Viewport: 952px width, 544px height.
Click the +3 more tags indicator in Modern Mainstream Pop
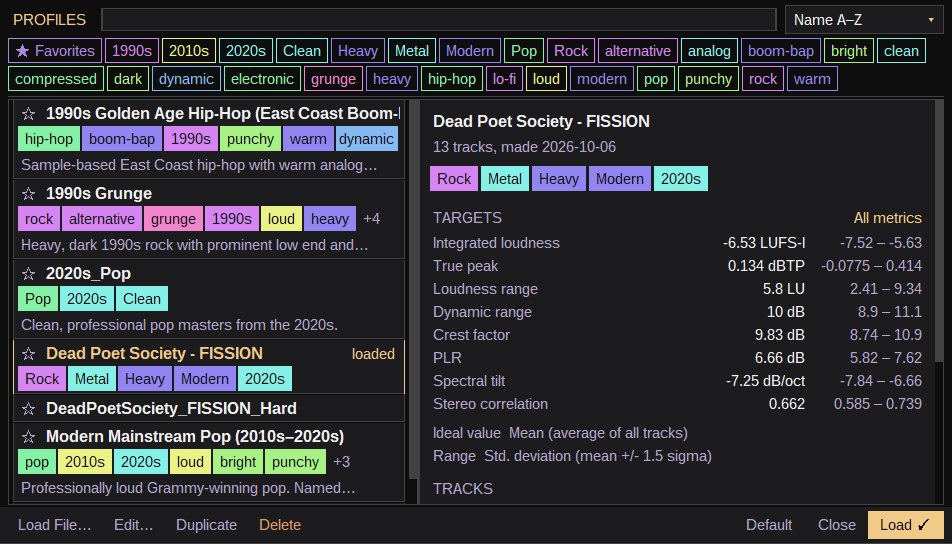click(x=342, y=462)
